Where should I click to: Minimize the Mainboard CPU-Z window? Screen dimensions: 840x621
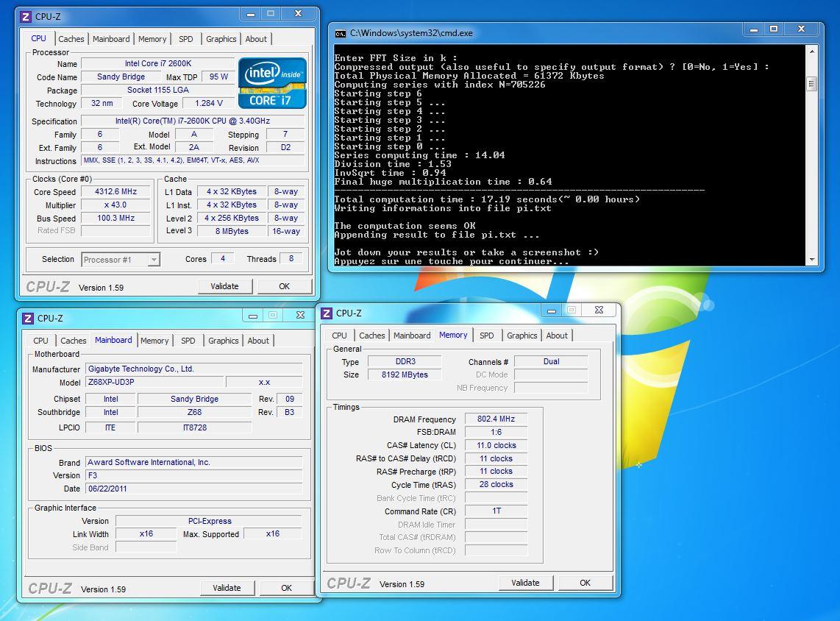click(x=253, y=316)
